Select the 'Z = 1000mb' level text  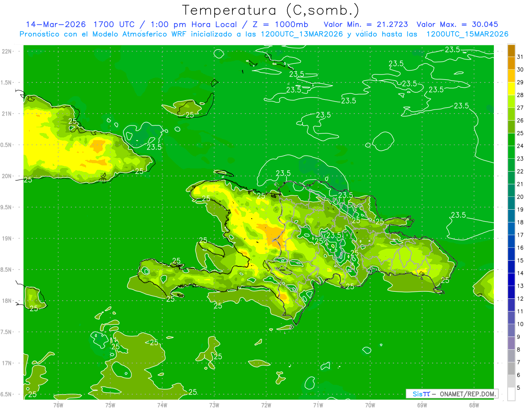click(x=281, y=24)
